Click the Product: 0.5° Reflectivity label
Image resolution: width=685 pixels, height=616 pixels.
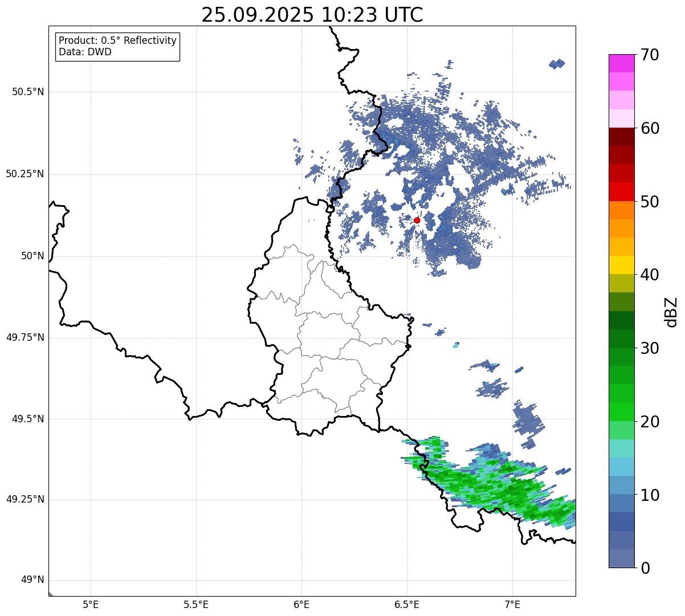117,41
